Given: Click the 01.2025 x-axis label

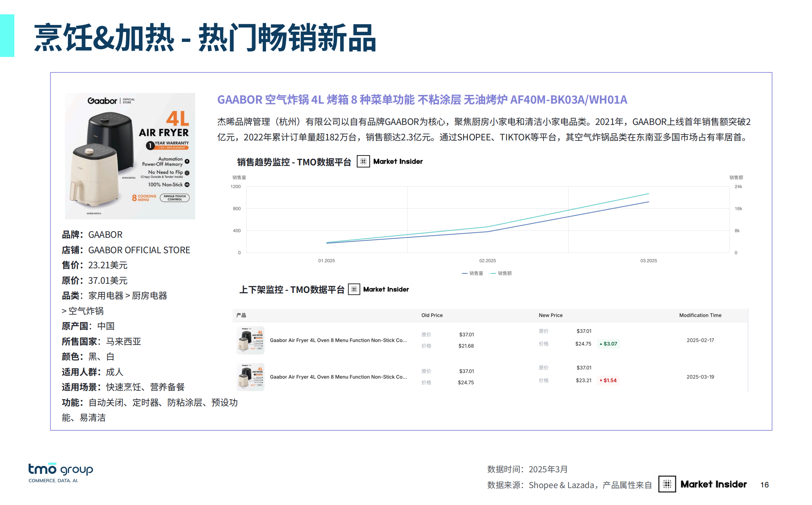Looking at the screenshot, I should click(327, 261).
